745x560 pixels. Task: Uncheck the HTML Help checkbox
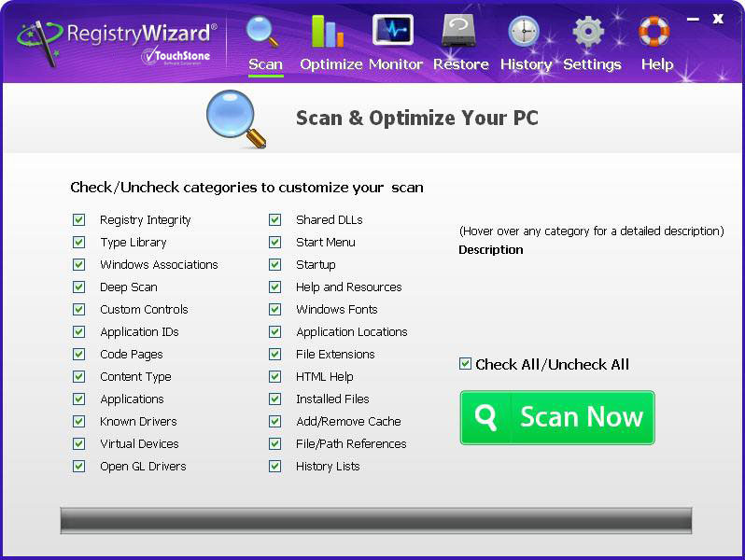(x=274, y=377)
